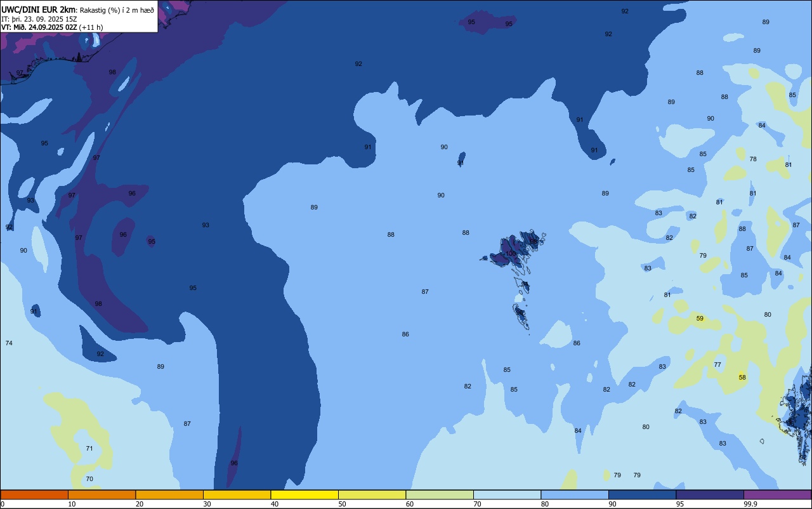This screenshot has width=812, height=509.
Task: Click the 58 humidity value on the map
Action: pos(742,378)
